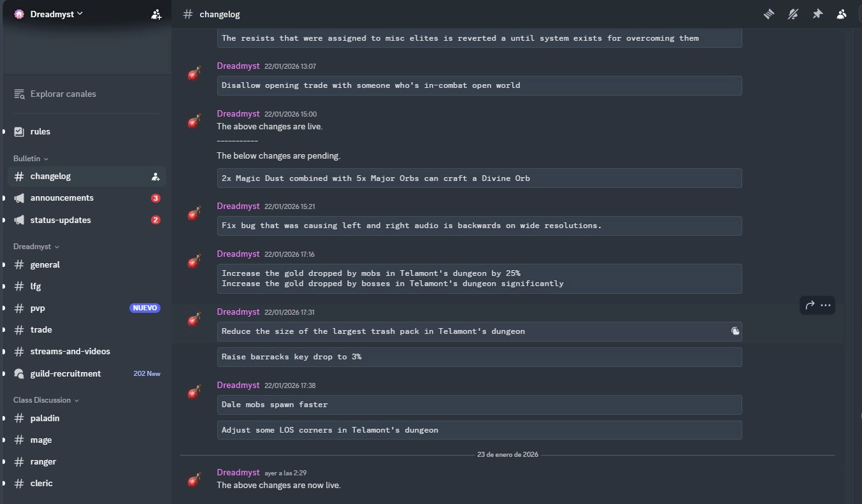The height and width of the screenshot is (504, 862).
Task: Open the threads browser in changelog
Action: 768,14
